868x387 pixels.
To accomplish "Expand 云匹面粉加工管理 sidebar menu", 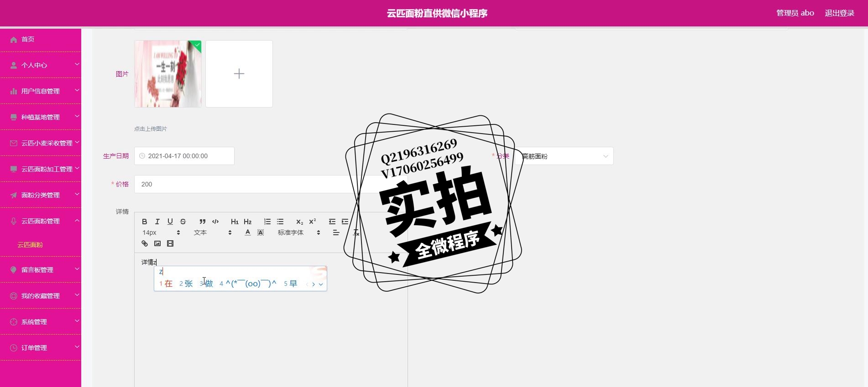I will point(41,169).
